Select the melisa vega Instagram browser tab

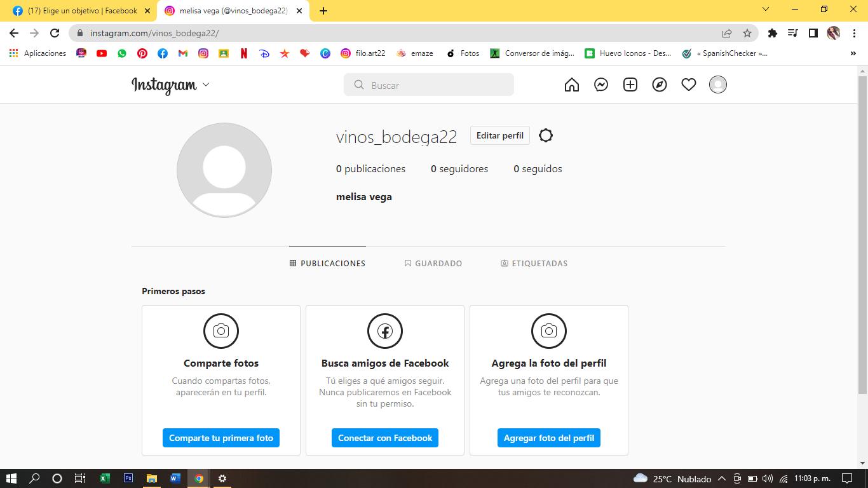[x=233, y=11]
